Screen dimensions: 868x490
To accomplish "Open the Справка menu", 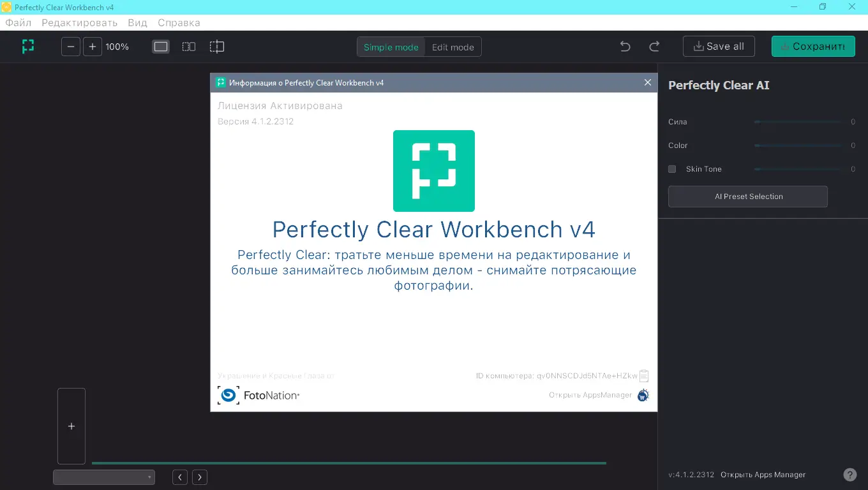I will point(179,23).
